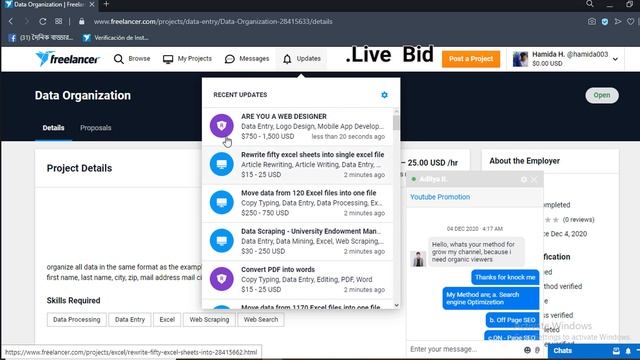Open Rewrite fifty excel sheets project update
This screenshot has height=360, width=640.
click(x=297, y=164)
